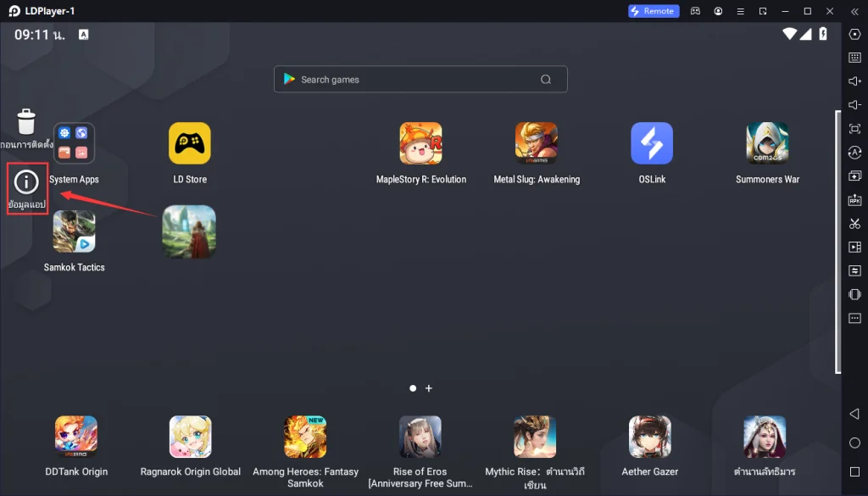
Task: Open the OSLink app
Action: [x=652, y=143]
